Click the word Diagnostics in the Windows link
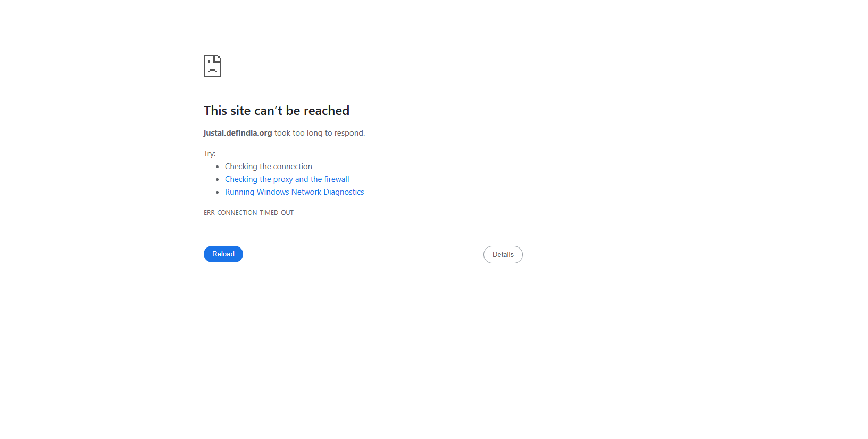868x439 pixels. (344, 192)
